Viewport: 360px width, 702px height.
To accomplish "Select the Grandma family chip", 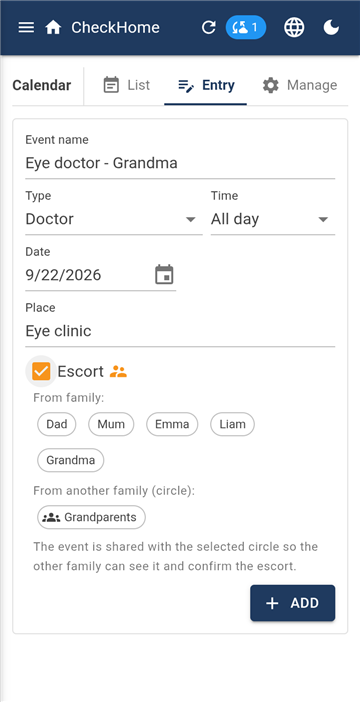I will (71, 460).
